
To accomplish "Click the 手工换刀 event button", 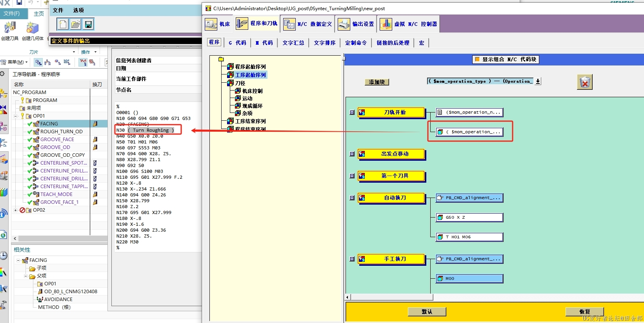I will (391, 259).
